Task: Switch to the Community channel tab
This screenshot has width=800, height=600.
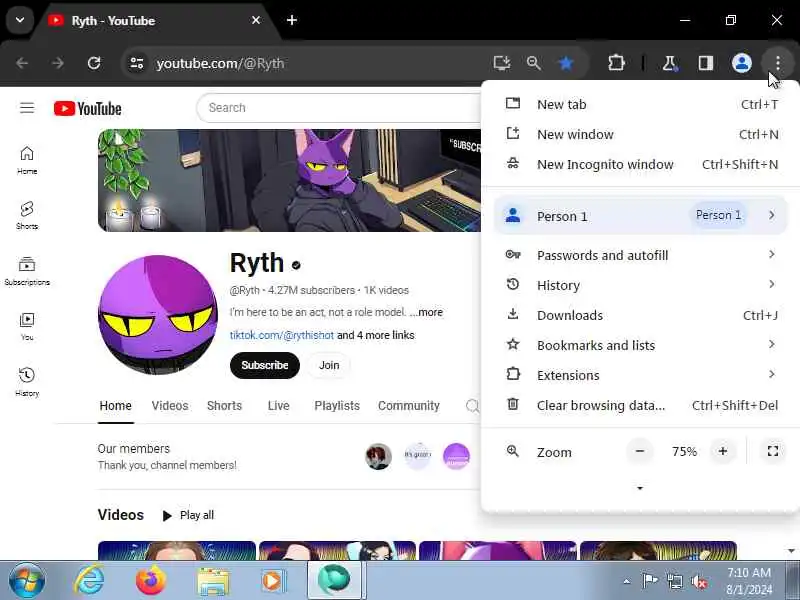Action: click(409, 406)
